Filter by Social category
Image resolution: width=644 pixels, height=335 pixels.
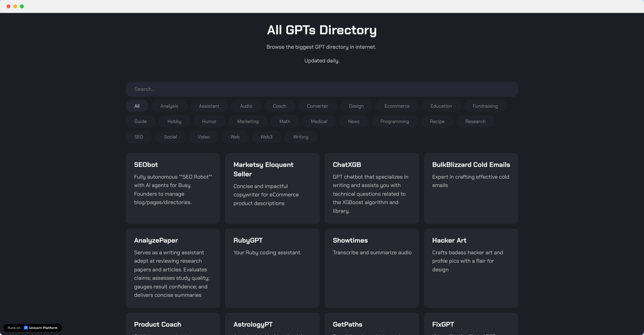coord(170,137)
